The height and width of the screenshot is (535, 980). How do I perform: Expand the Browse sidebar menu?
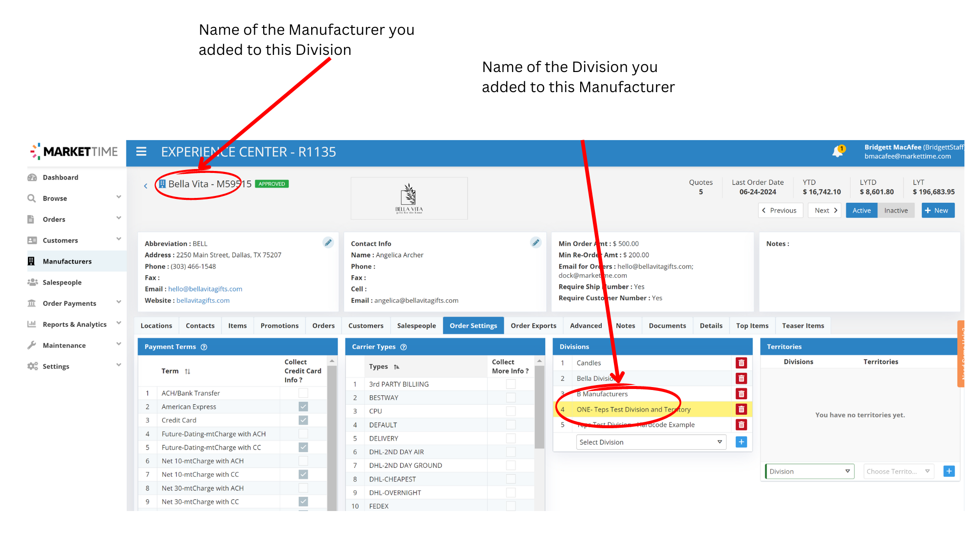click(x=119, y=197)
